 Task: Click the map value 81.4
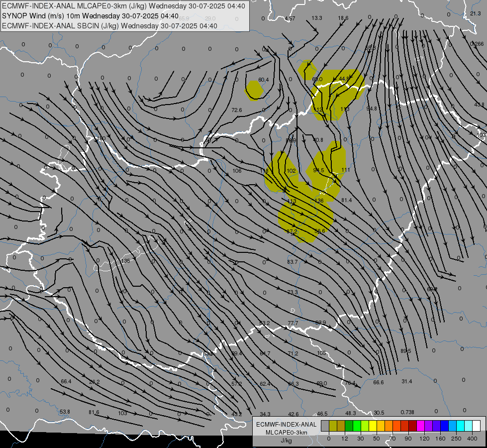click(347, 200)
